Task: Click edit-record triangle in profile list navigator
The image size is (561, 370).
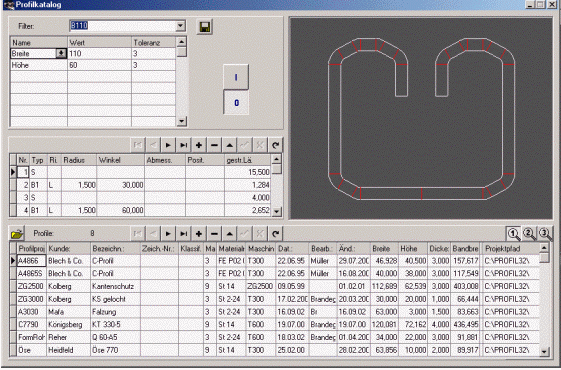Action: click(x=229, y=234)
